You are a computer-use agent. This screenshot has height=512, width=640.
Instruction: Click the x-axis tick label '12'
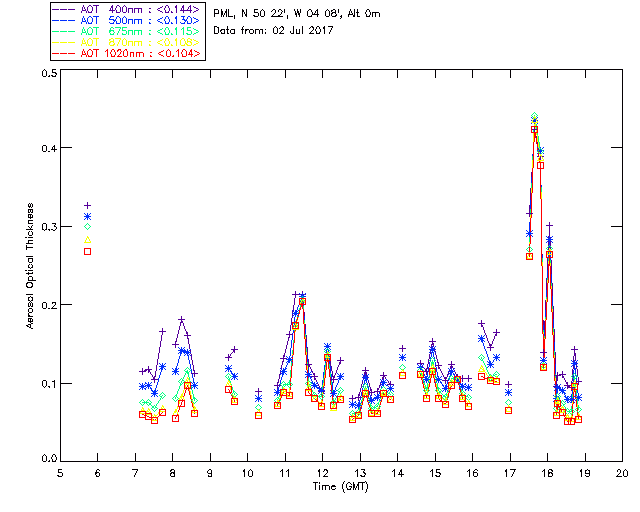[x=322, y=473]
